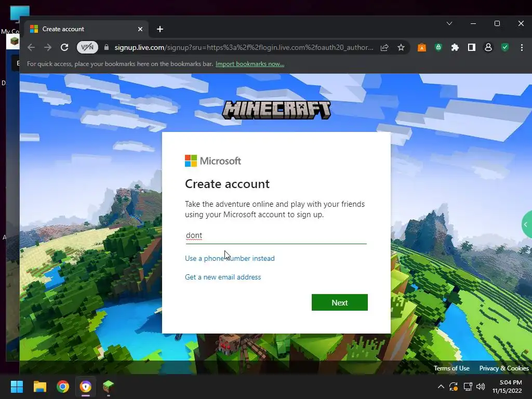Click the green shield checkmark extension

point(505,47)
